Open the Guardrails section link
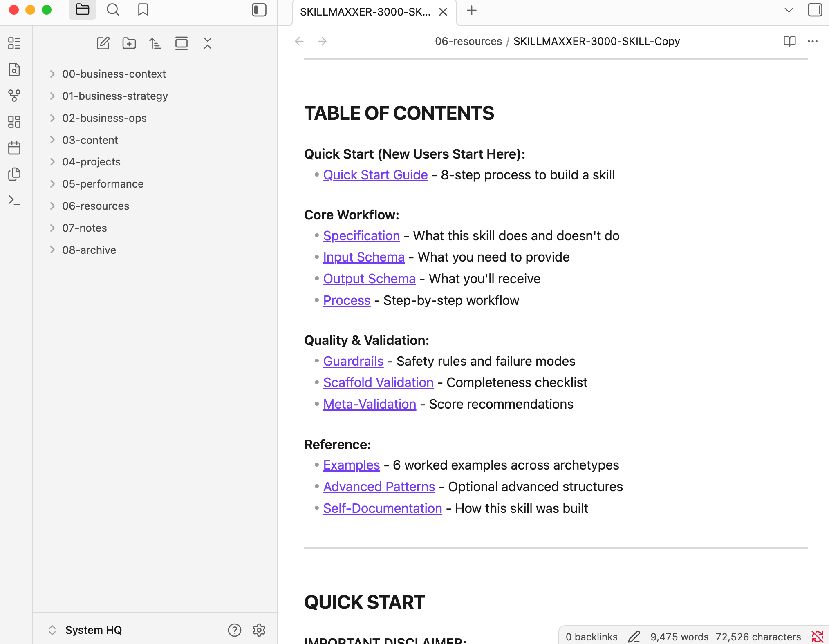Screen dimensions: 829x644 click(x=353, y=361)
